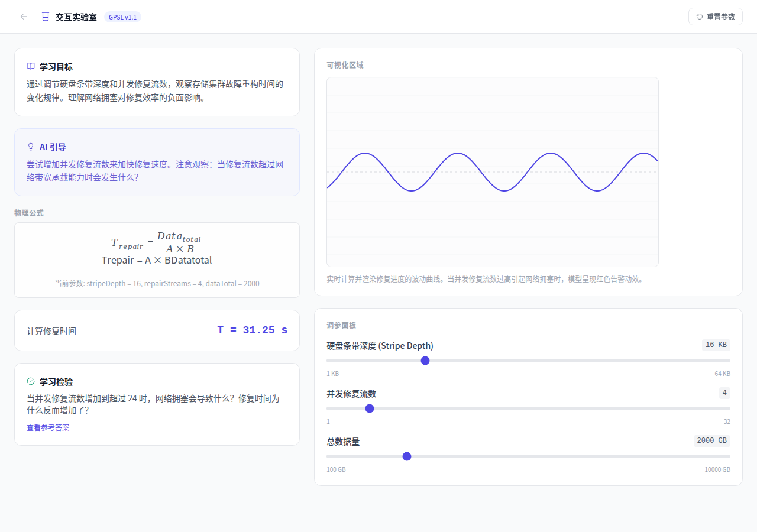Click the GPSL v1.1 version badge

pyautogui.click(x=122, y=17)
